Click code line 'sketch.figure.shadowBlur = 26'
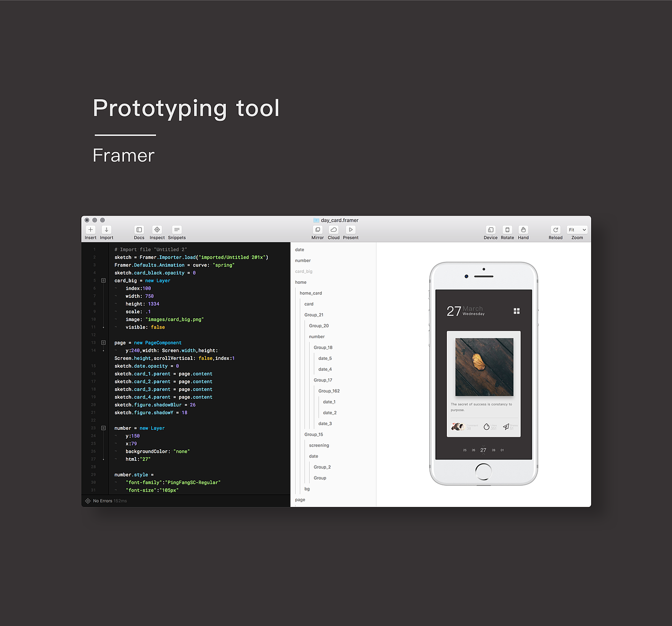The image size is (672, 626). pyautogui.click(x=155, y=405)
